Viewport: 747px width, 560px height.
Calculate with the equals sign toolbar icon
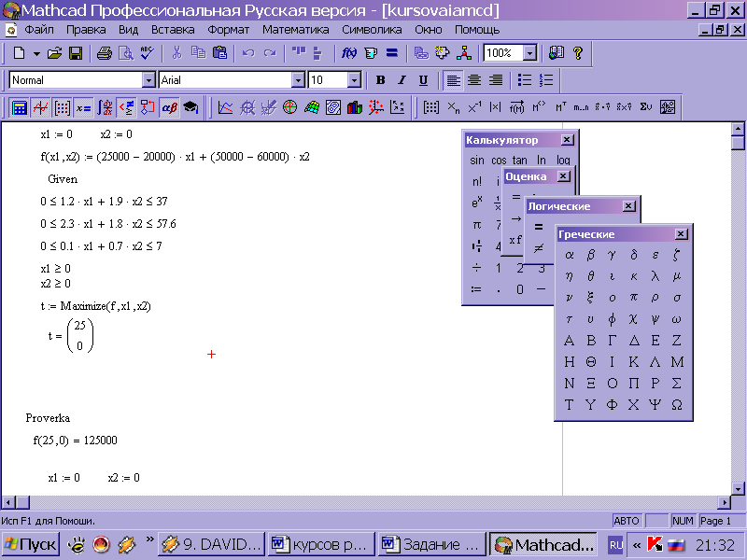coord(391,53)
